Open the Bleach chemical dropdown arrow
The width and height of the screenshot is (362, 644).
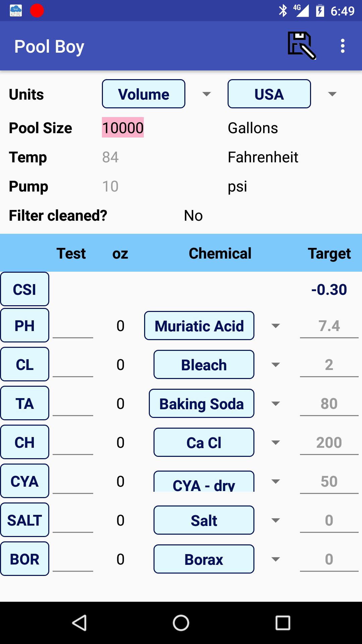[x=276, y=365]
